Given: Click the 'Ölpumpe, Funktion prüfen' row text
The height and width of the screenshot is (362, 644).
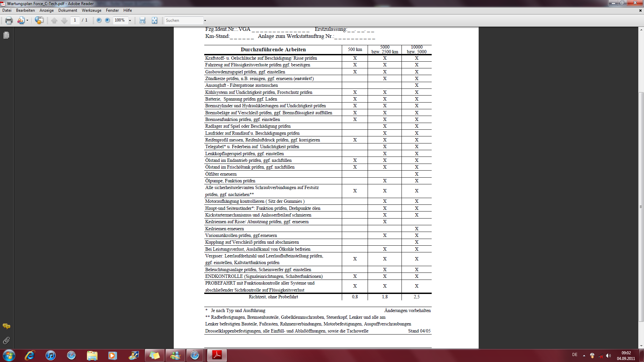Looking at the screenshot, I should click(x=230, y=181).
